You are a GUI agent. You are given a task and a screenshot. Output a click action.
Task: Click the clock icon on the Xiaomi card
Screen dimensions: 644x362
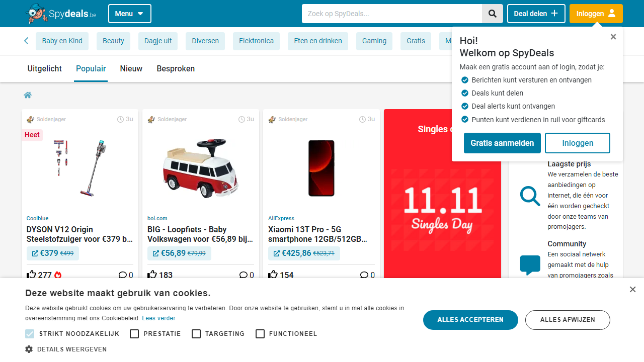tap(362, 119)
